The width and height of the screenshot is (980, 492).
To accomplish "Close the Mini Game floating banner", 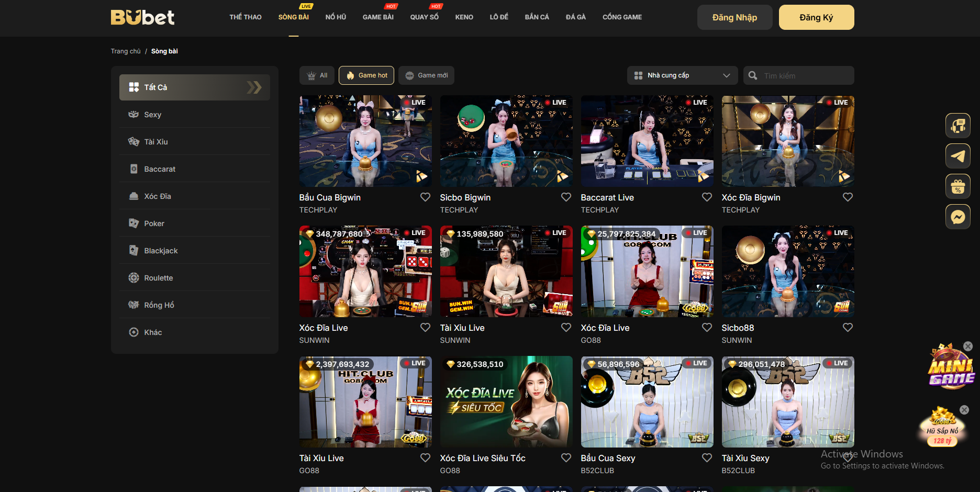I will [968, 346].
